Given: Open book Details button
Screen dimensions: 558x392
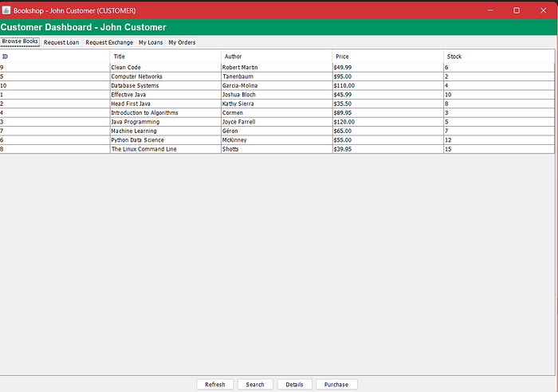Looking at the screenshot, I should point(295,384).
